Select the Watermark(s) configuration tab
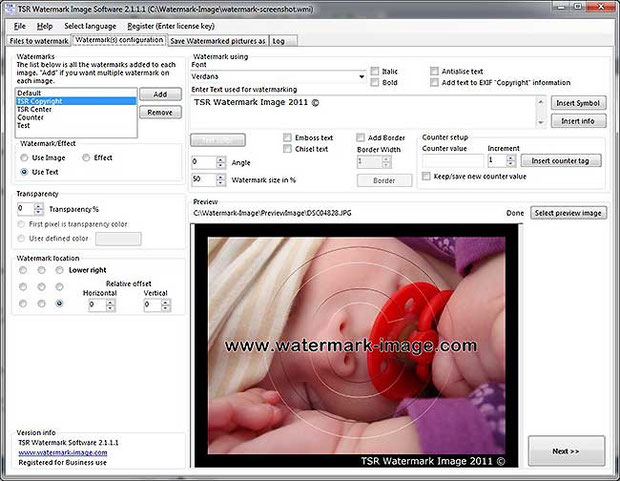Screen dimensions: 620x481 click(x=119, y=40)
